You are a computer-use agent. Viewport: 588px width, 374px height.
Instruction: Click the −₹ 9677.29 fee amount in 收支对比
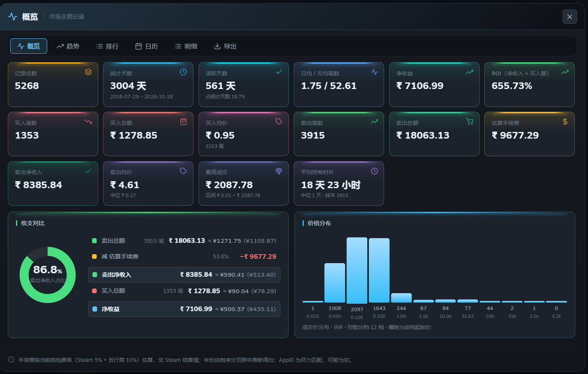[x=258, y=256]
